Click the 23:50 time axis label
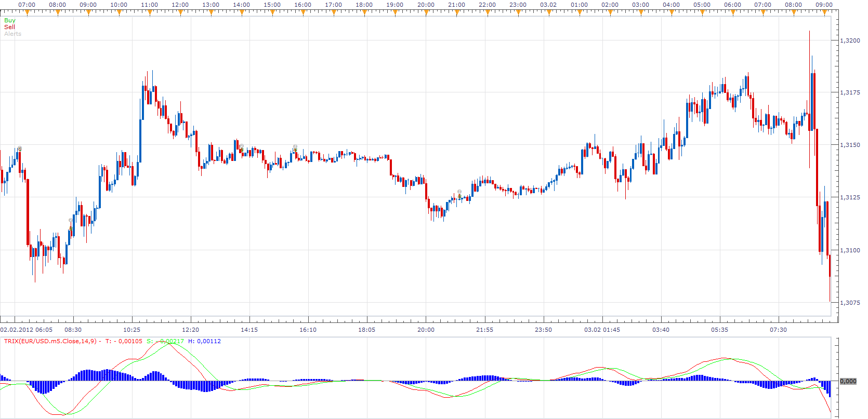This screenshot has width=868, height=419. point(543,330)
